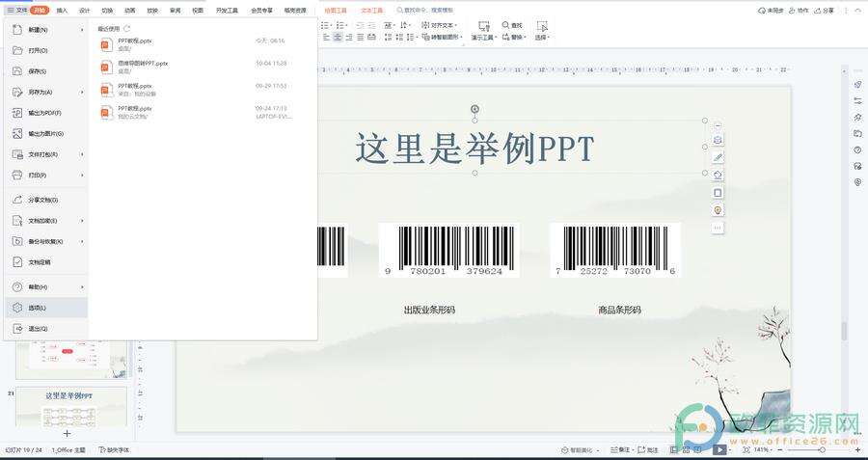Expand the Save As (另存为) submenu arrow

coord(82,92)
